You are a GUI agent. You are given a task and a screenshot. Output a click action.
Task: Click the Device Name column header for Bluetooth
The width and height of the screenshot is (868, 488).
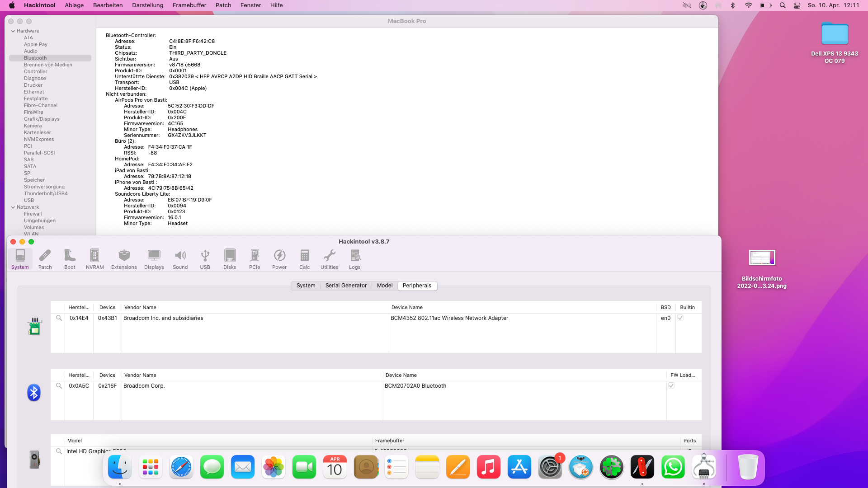tap(401, 375)
